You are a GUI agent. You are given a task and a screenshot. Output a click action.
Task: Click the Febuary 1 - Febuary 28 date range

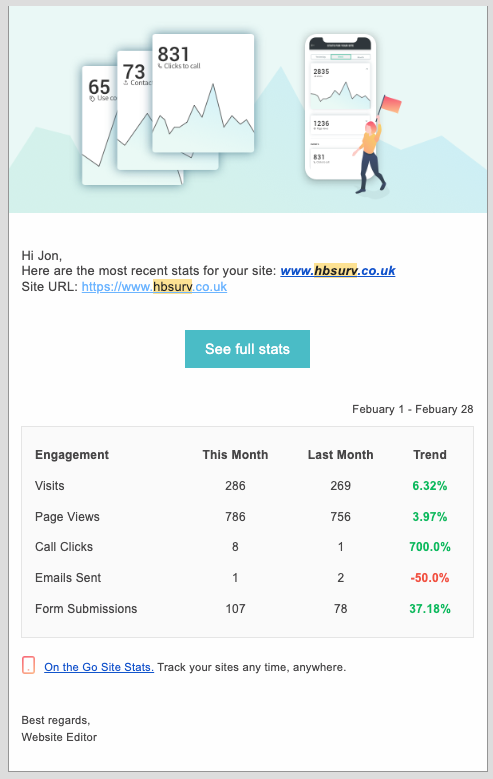[x=412, y=409]
